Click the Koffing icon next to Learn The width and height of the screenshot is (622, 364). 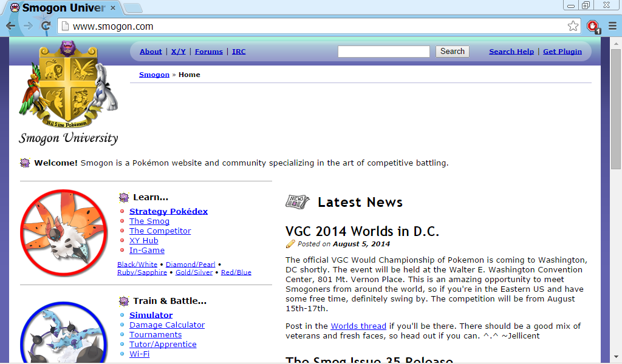tap(124, 197)
